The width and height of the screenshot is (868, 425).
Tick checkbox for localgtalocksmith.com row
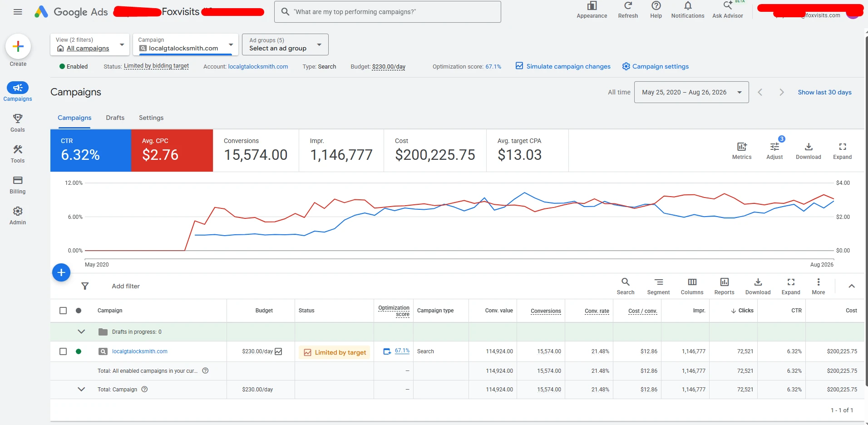coord(63,351)
